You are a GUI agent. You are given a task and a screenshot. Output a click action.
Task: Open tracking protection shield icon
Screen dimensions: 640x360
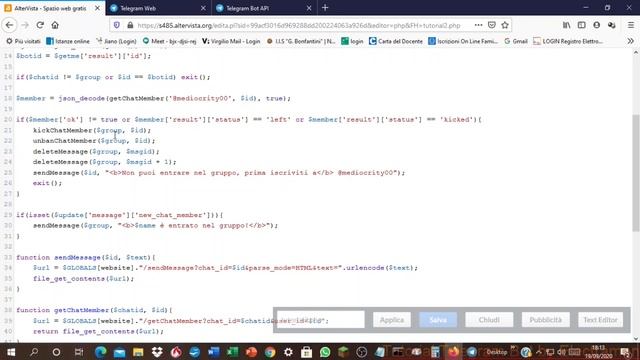(117, 25)
